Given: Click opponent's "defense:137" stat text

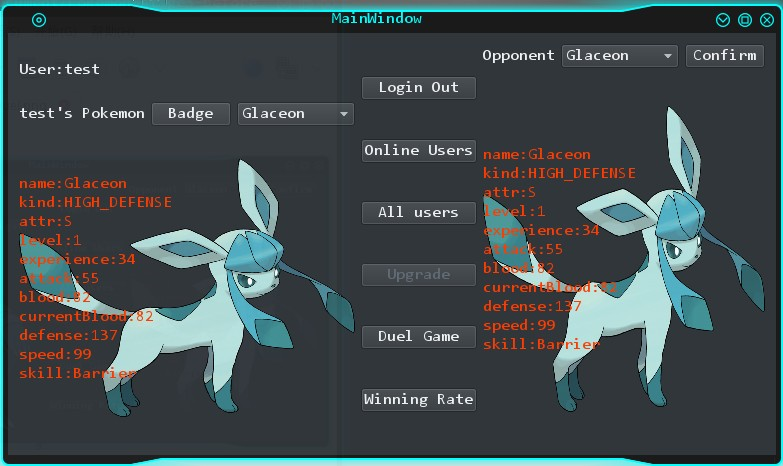Looking at the screenshot, I should click(532, 306).
